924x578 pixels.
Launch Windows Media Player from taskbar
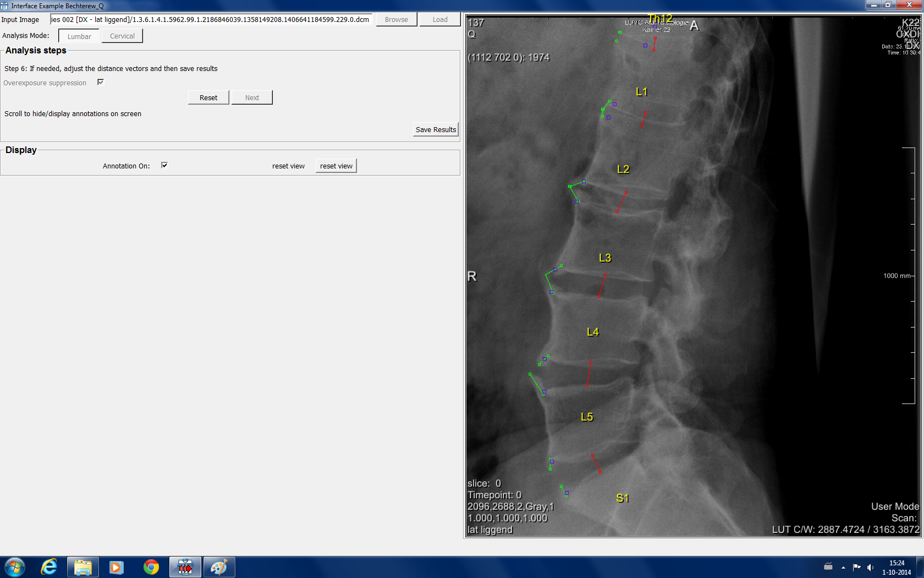116,566
